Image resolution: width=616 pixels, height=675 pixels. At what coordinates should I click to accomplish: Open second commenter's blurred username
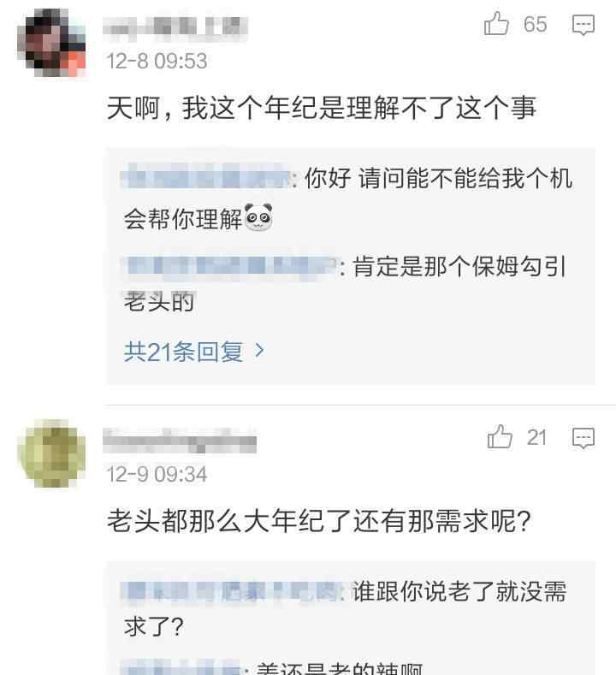(x=180, y=441)
